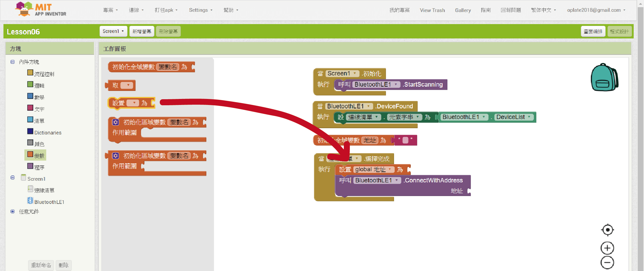
Task: Click the 新增螢幕 button
Action: coord(142,31)
